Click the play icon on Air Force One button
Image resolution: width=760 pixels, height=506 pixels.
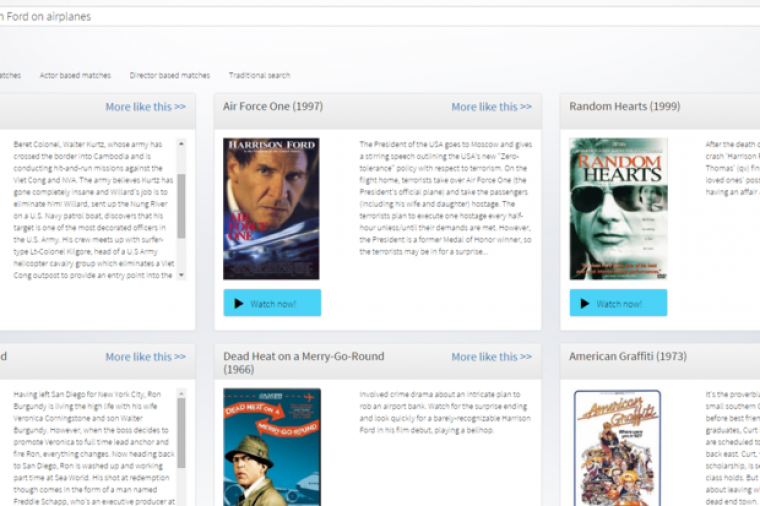[x=238, y=303]
